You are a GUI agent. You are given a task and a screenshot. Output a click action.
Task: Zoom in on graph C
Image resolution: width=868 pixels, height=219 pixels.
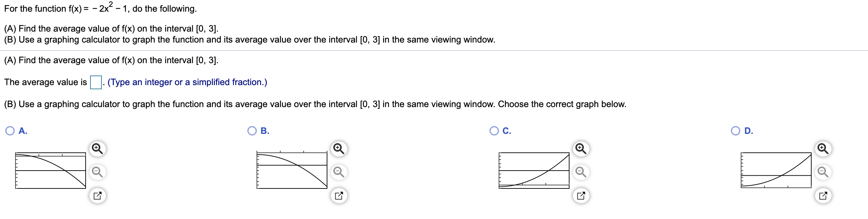[x=581, y=149]
